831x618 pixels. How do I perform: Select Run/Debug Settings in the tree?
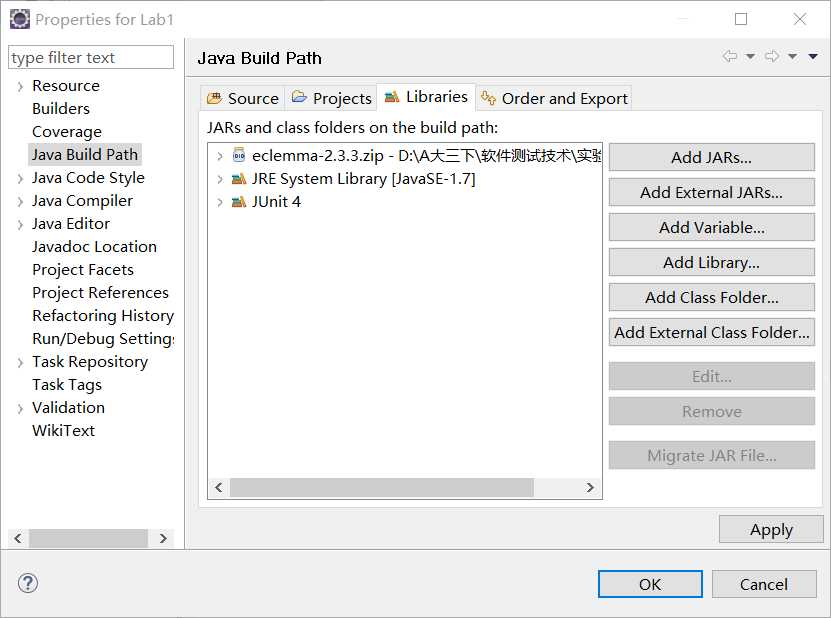(x=103, y=338)
